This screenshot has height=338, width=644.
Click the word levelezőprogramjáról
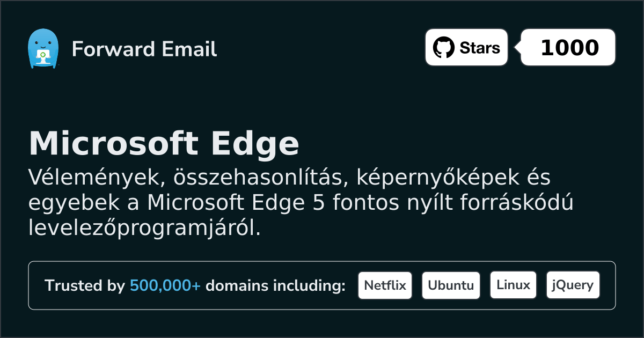coord(144,228)
